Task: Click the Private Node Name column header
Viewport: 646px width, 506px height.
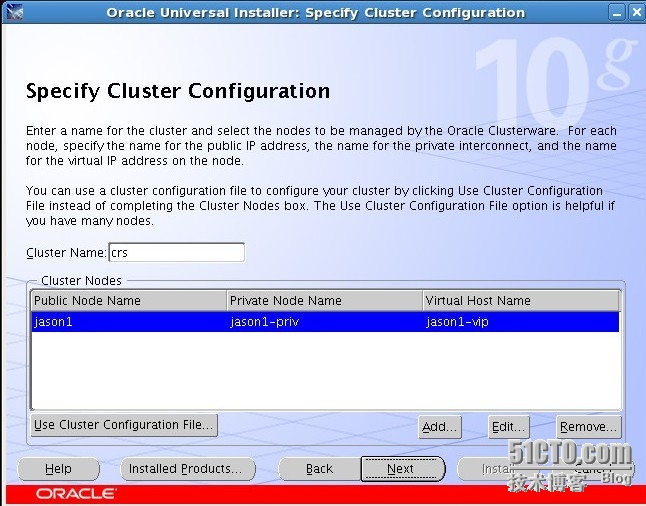Action: coord(325,300)
